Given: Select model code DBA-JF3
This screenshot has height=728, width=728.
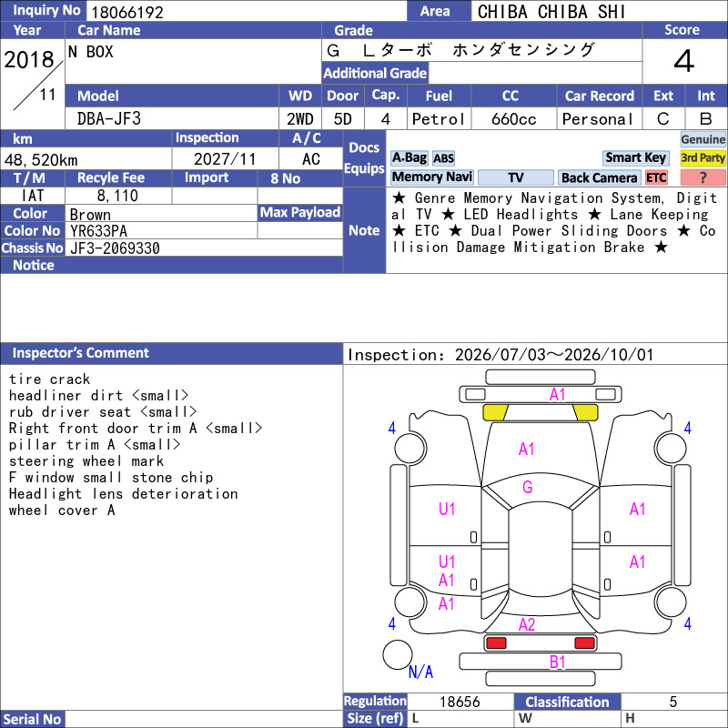Looking at the screenshot, I should [x=109, y=119].
